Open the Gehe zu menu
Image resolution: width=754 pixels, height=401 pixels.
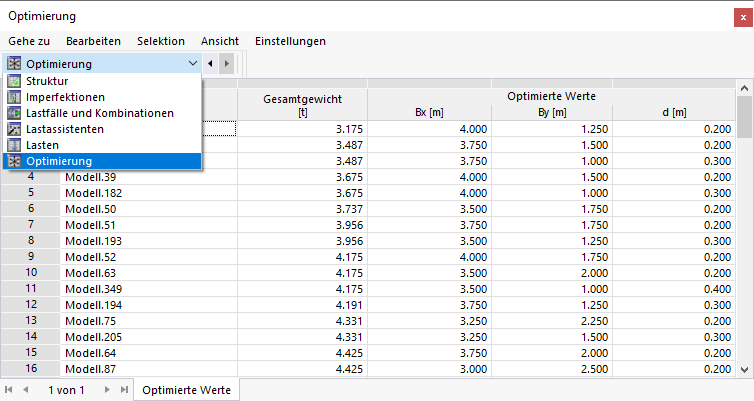pos(29,41)
